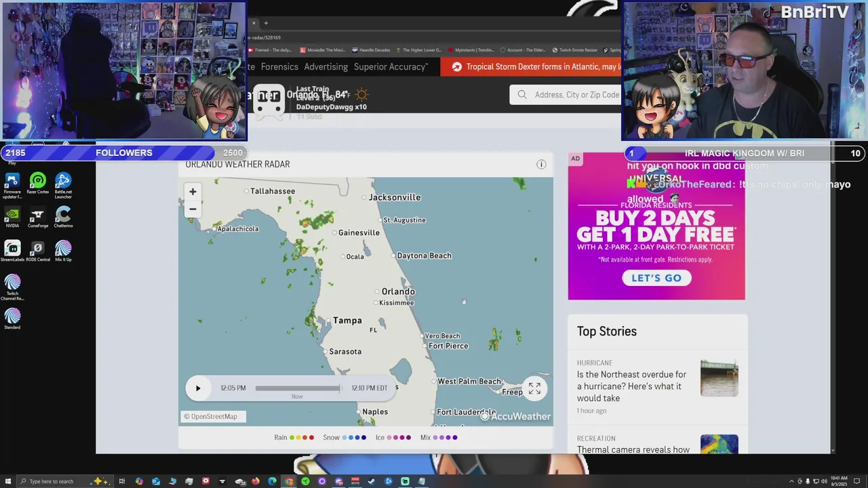Select the Mix It Up desktop icon
Image resolution: width=868 pixels, height=488 pixels.
(63, 251)
